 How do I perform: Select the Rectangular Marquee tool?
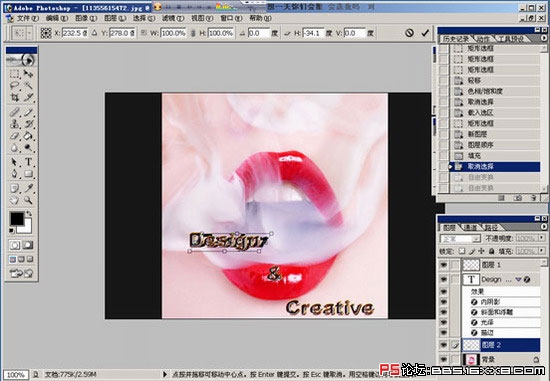coord(14,74)
